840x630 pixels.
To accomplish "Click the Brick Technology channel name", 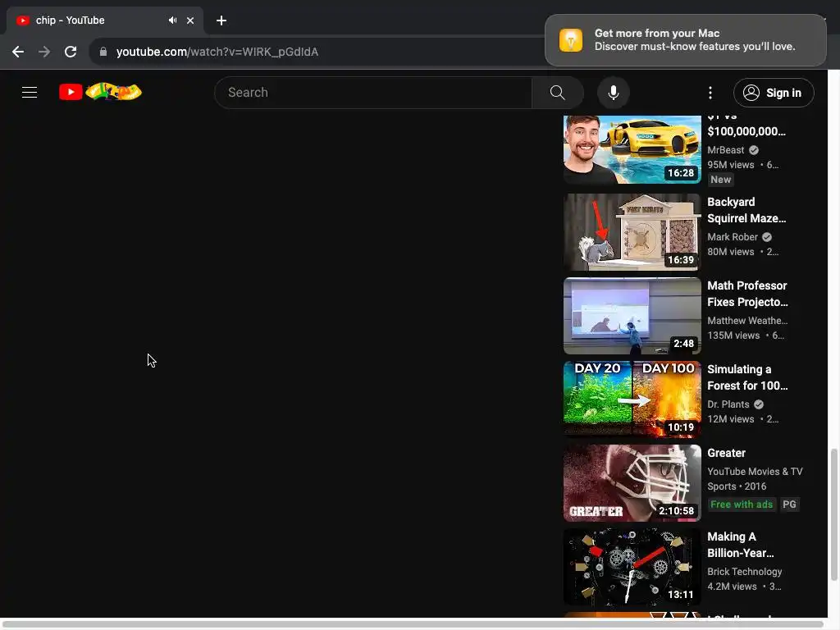I will 745,571.
